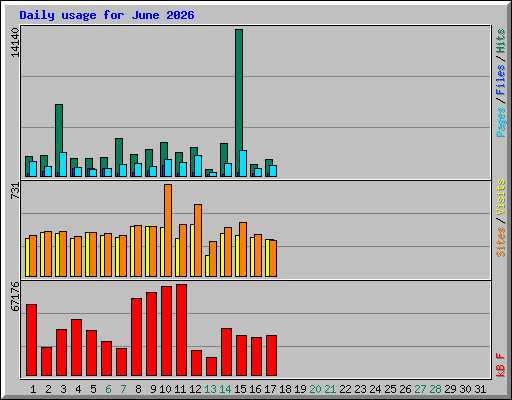Click the 'Files' legend label
The image size is (512, 400).
(x=501, y=79)
